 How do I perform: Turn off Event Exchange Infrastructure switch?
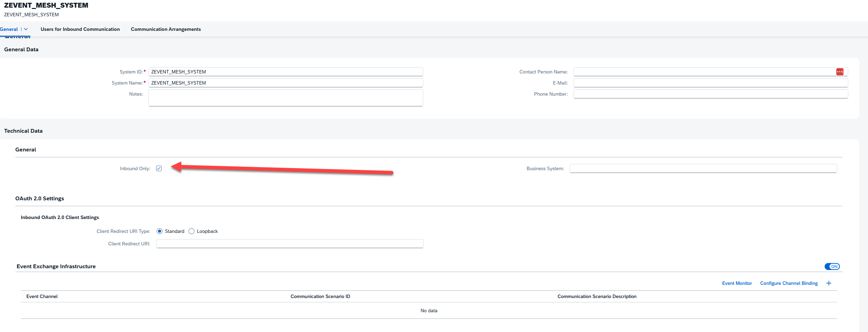[832, 267]
